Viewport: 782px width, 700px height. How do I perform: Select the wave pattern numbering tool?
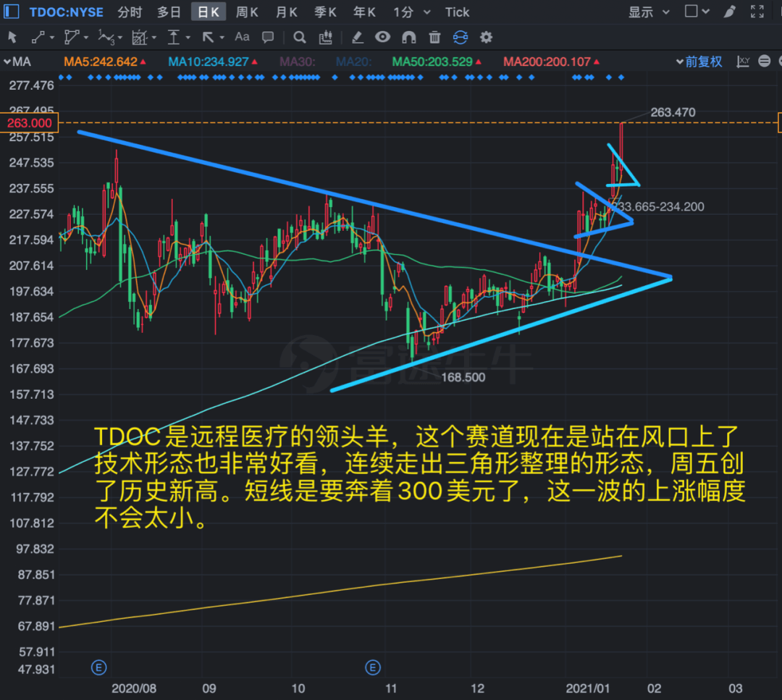pyautogui.click(x=105, y=38)
